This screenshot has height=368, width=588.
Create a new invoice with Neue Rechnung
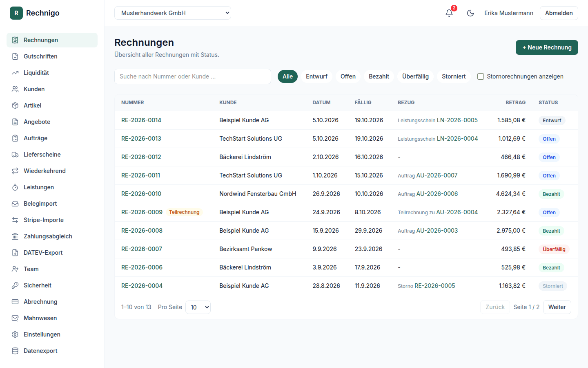tap(547, 47)
